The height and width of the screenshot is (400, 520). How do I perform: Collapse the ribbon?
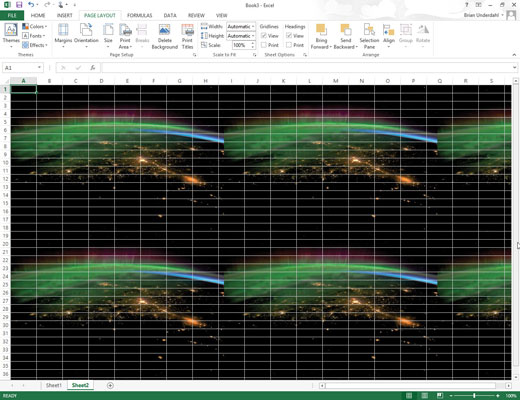tap(514, 55)
